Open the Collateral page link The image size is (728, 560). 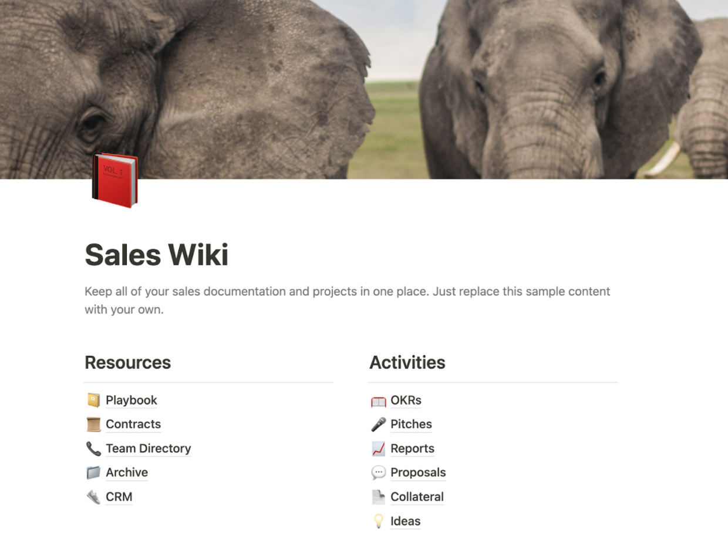point(417,497)
